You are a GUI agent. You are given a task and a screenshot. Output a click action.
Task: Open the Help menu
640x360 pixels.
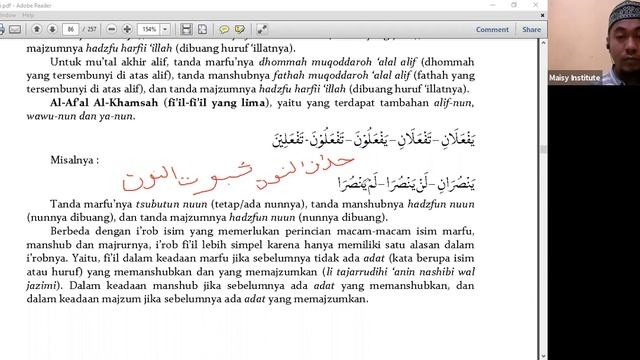28,15
